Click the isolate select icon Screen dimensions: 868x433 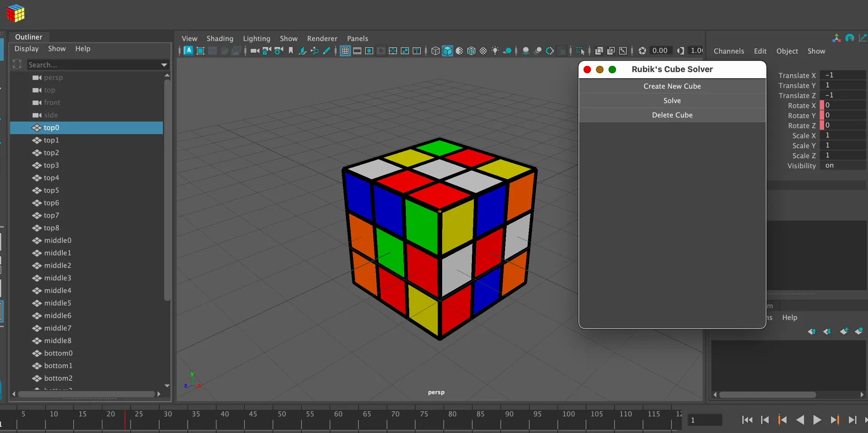580,51
